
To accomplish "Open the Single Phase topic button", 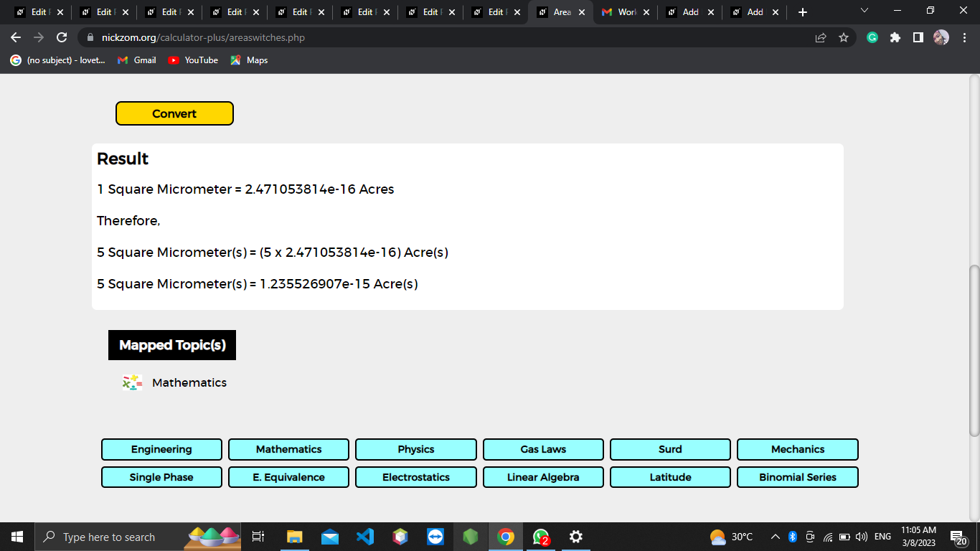I will point(161,477).
